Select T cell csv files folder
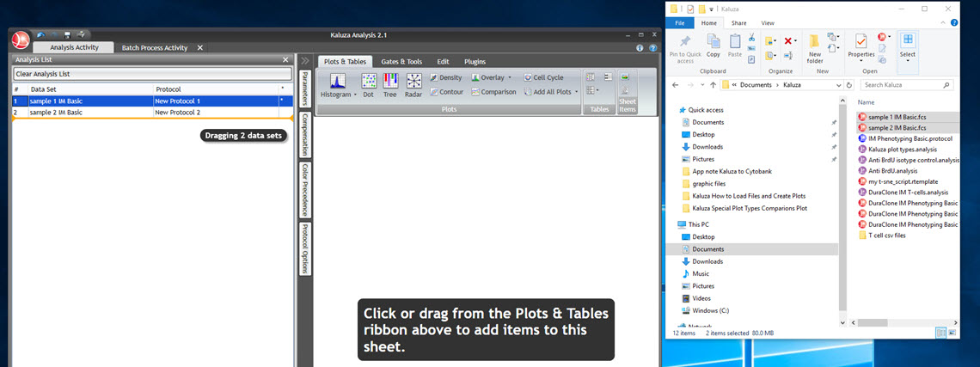This screenshot has width=980, height=367. 882,235
